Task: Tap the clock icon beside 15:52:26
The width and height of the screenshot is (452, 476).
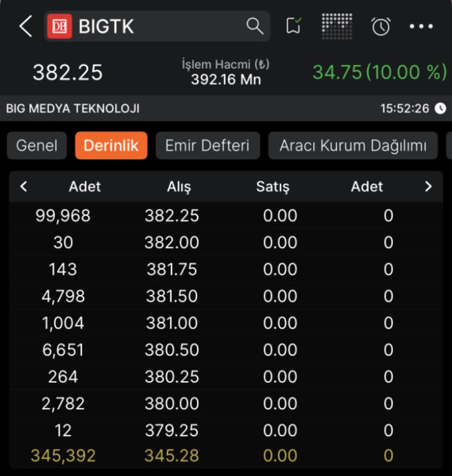Action: point(440,109)
